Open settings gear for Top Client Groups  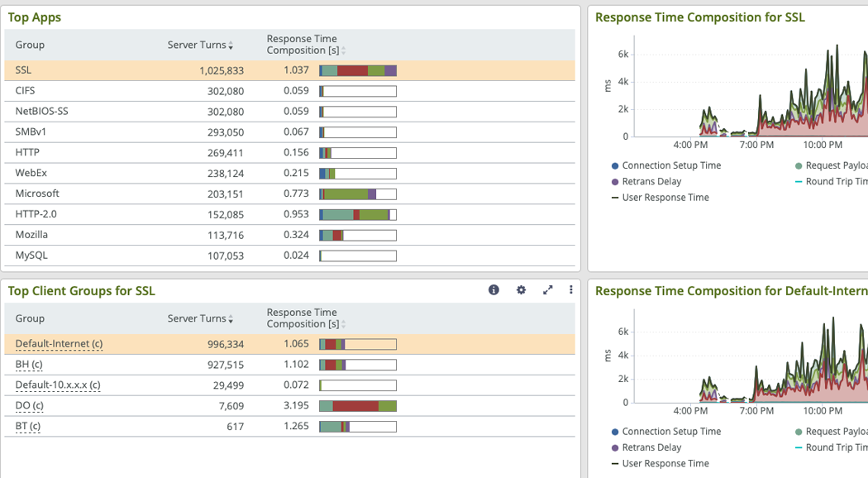point(521,290)
